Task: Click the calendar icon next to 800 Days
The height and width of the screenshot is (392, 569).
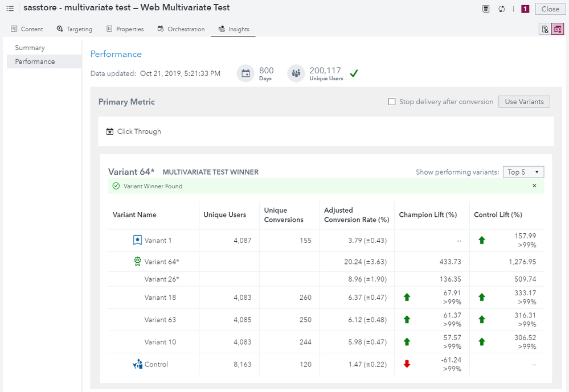Action: coord(245,73)
